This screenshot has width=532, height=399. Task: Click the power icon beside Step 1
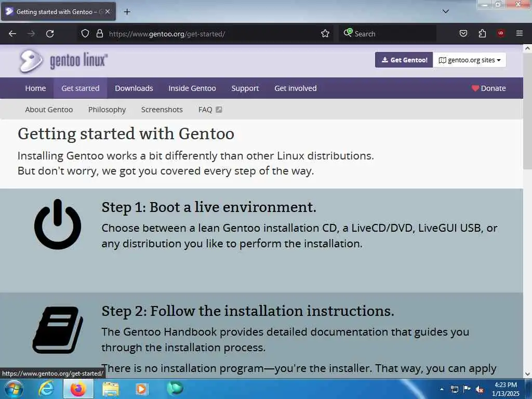tap(58, 224)
